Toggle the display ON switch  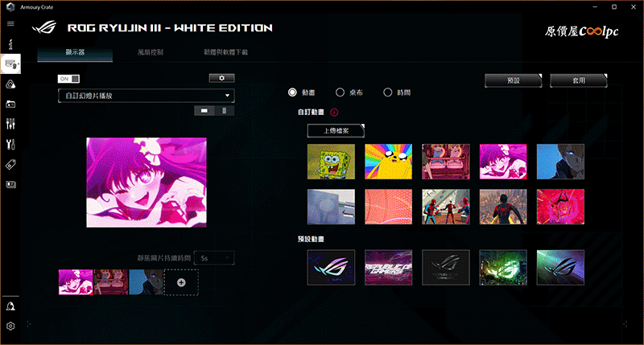click(68, 78)
